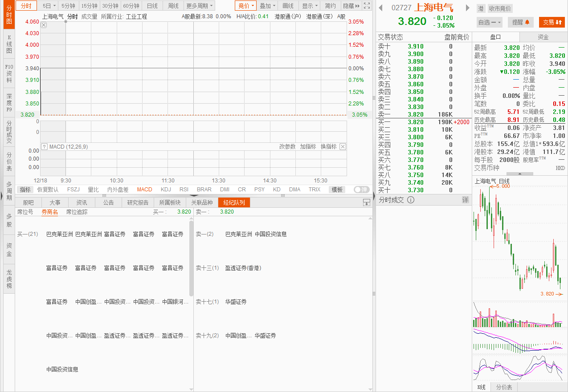The height and width of the screenshot is (392, 568).
Task: Click the info icon beside 分时成交
Action: [411, 200]
